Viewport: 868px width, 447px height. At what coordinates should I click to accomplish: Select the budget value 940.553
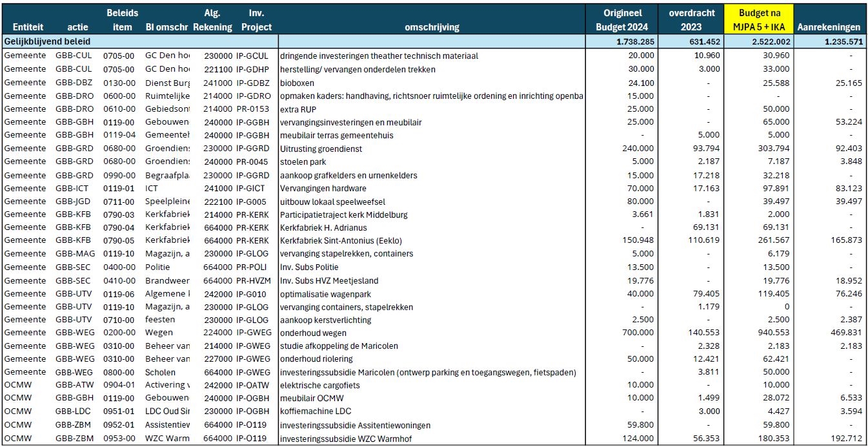(x=772, y=333)
